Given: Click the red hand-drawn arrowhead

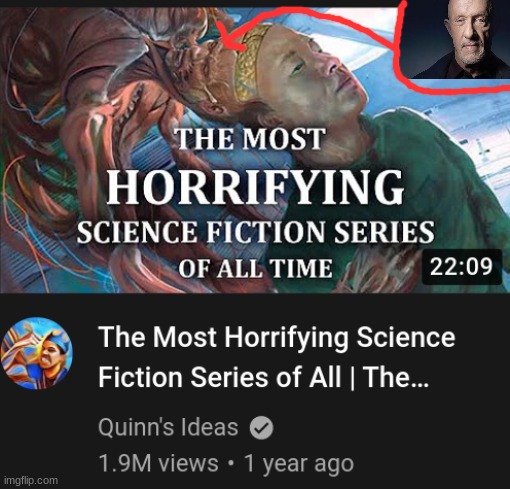Looking at the screenshot, I should click(x=230, y=36).
